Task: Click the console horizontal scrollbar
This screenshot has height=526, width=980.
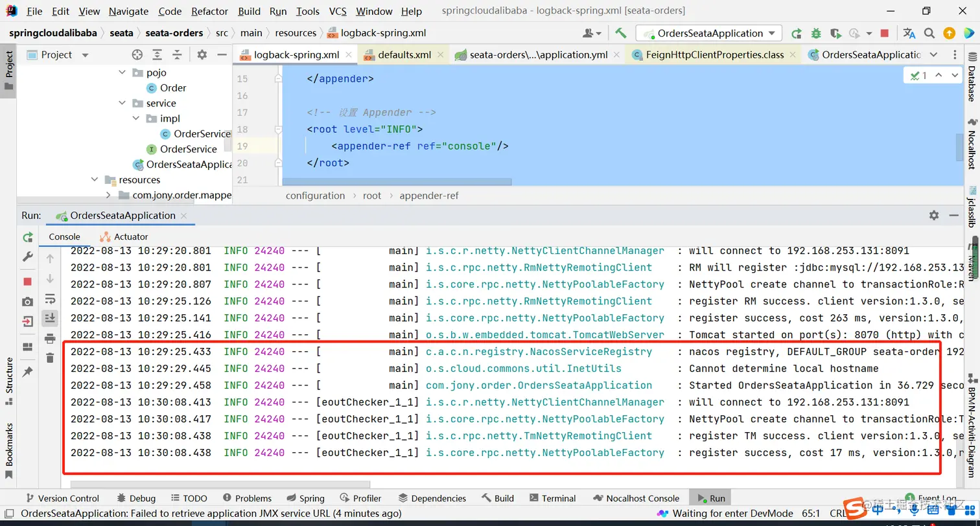Action: pos(220,483)
